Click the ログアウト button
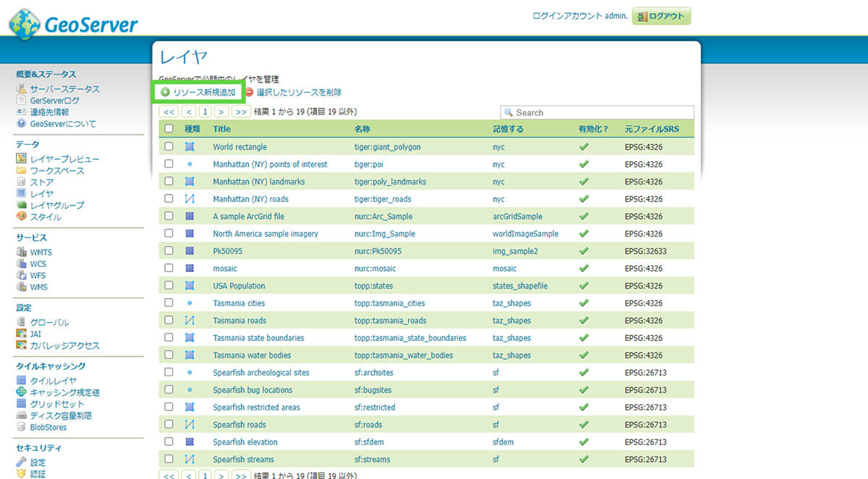The image size is (868, 479). [x=661, y=16]
